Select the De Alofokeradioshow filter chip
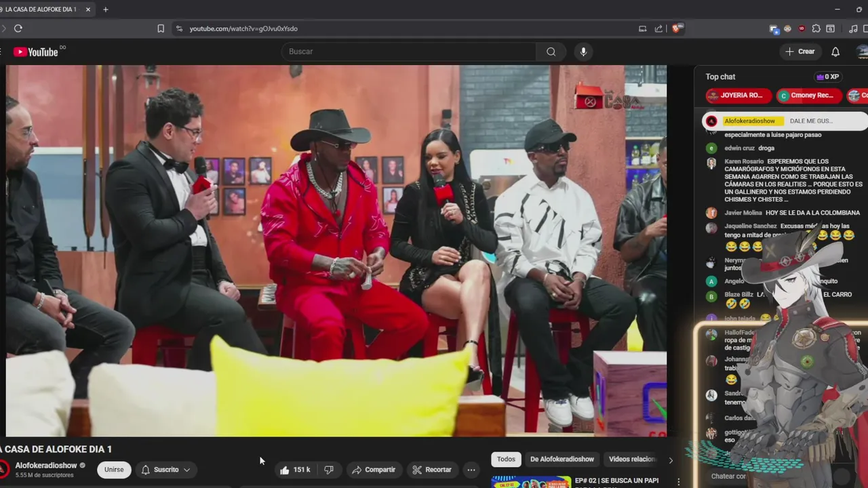Screen dimensions: 868x488 point(562,459)
